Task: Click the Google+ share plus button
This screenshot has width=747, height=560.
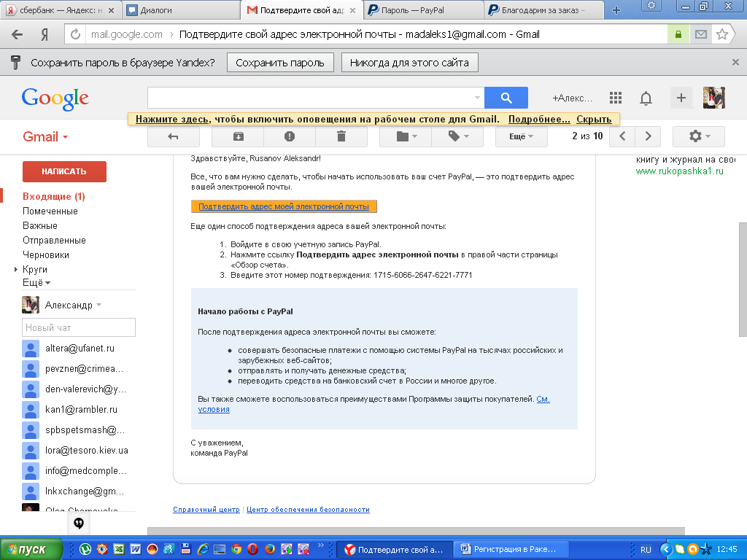Action: coord(681,98)
